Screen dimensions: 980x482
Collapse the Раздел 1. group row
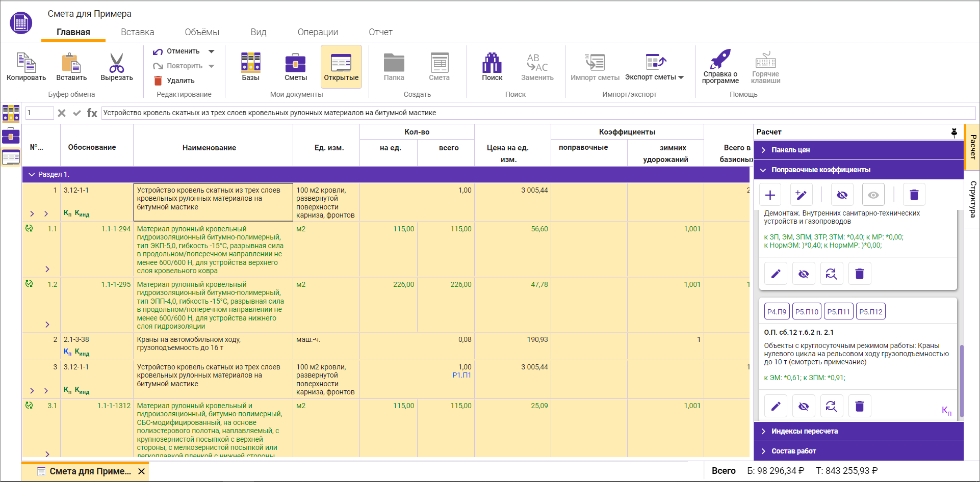(x=32, y=174)
